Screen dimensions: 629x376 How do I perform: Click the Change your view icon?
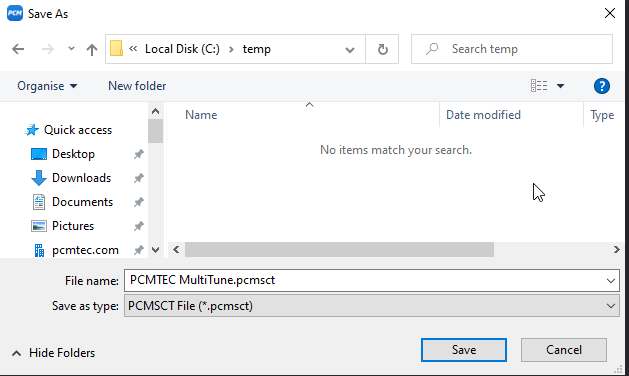coord(539,86)
